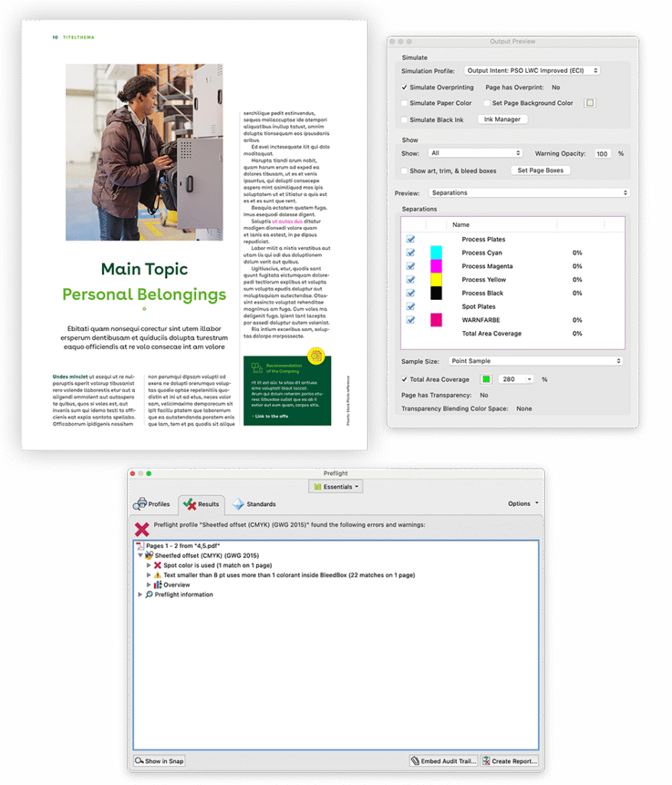Click the Create Report button

510,761
